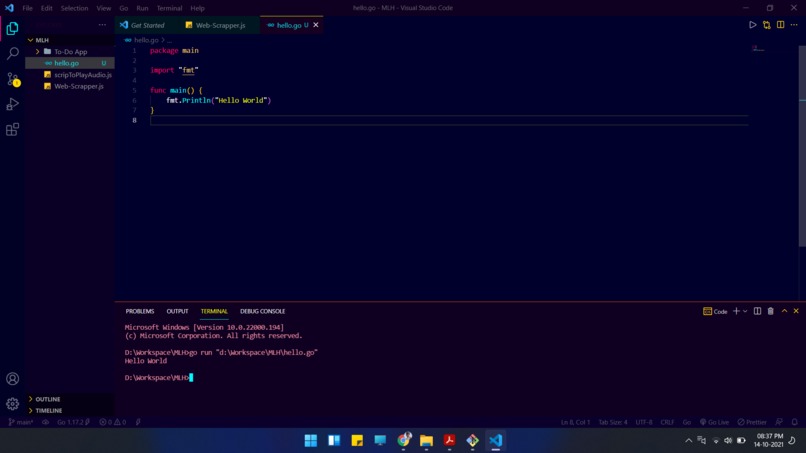Viewport: 806px width, 453px height.
Task: Open the Source Control view
Action: [12, 79]
